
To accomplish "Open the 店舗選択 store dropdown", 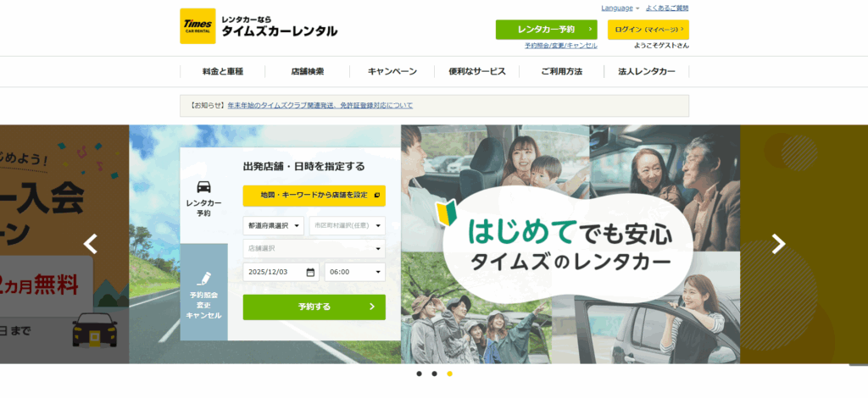I will coord(314,248).
